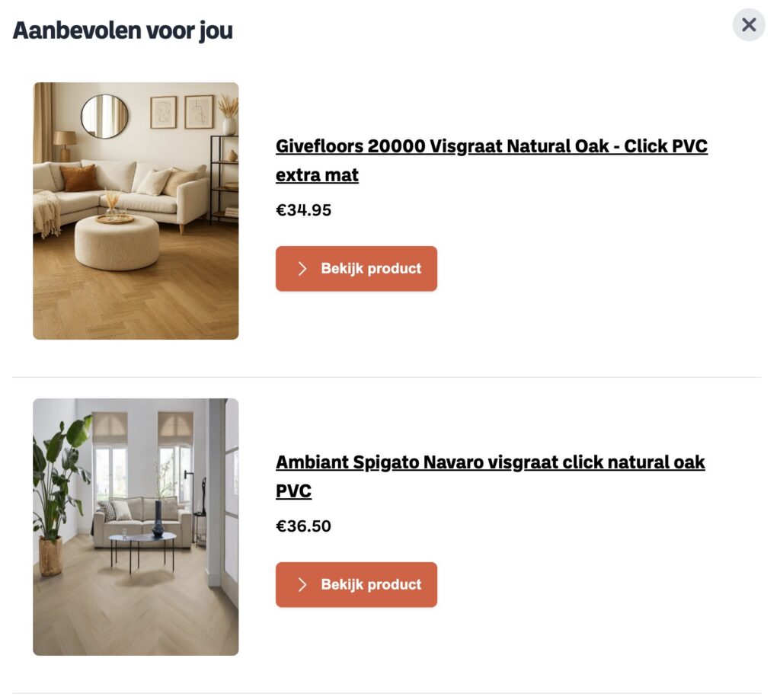Image resolution: width=780 pixels, height=700 pixels.
Task: Click the round mirror in the Givefloors photo
Action: coord(104,116)
